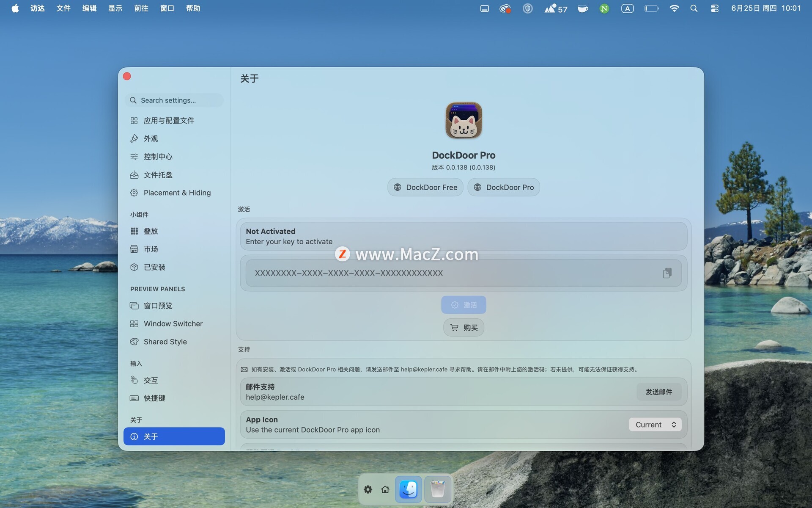Show 已安装 installed widgets
This screenshot has height=508, width=812.
pos(174,267)
